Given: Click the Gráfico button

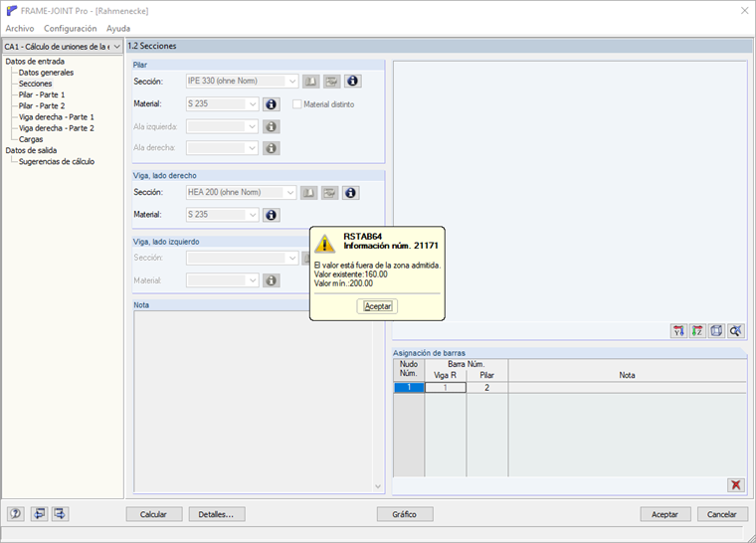Looking at the screenshot, I should [405, 514].
